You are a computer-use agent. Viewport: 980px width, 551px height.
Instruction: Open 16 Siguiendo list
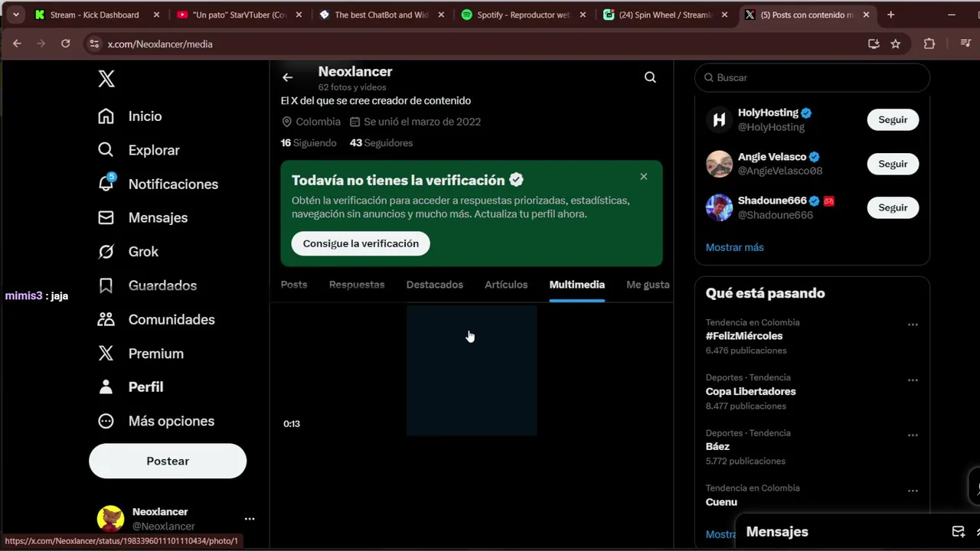[309, 143]
